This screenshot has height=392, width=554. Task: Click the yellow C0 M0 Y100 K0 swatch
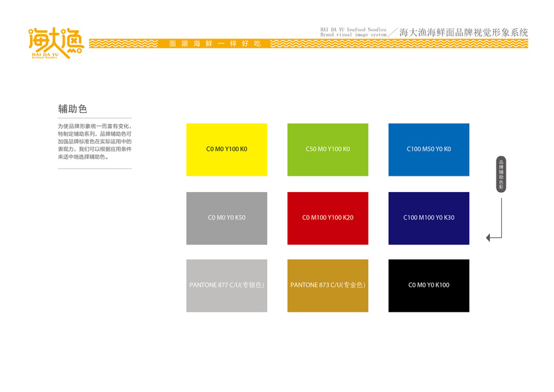(227, 150)
